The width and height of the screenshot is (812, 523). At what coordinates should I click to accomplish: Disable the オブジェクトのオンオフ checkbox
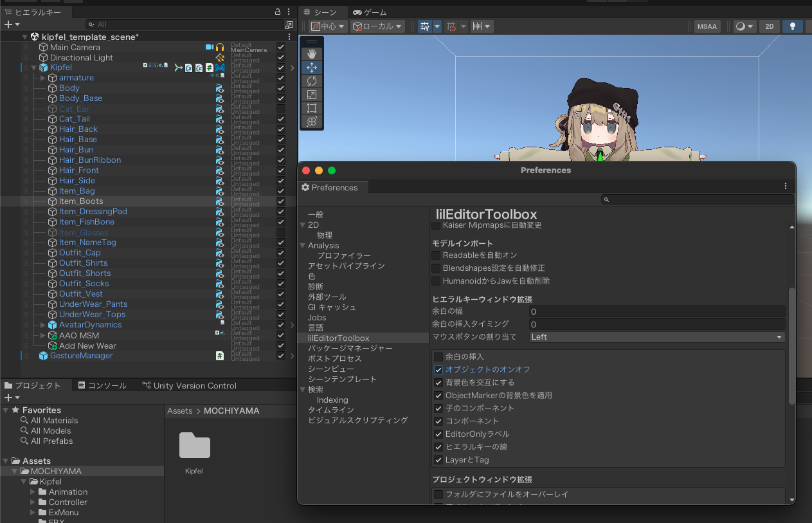[x=438, y=370]
